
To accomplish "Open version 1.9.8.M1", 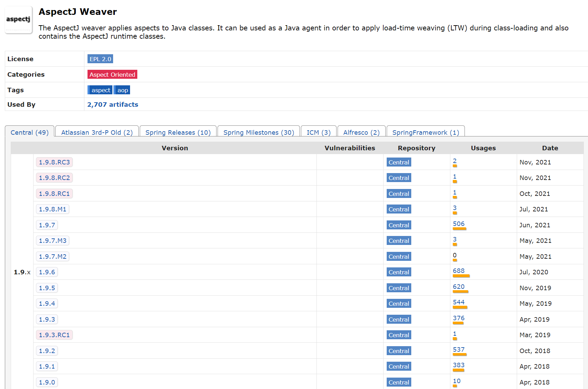I will 53,209.
